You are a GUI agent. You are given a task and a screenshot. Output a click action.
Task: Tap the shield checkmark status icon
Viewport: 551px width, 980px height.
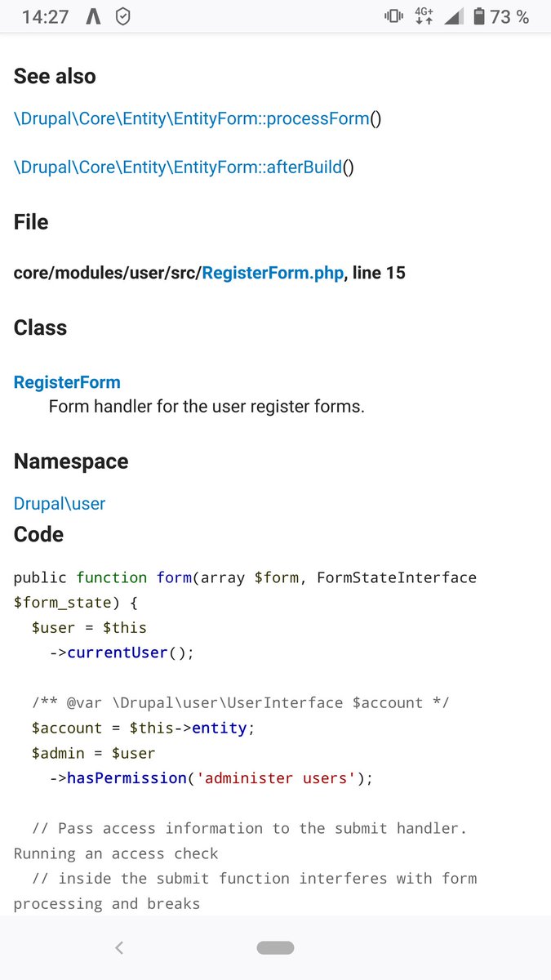coord(122,16)
